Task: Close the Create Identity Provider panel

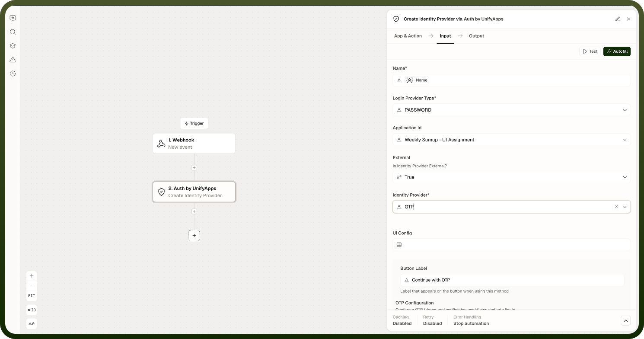Action: point(628,19)
